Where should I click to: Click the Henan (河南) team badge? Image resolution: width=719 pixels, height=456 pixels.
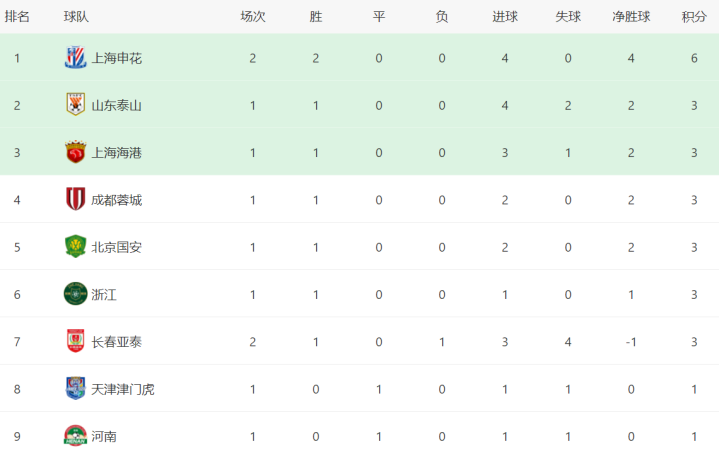coord(75,436)
